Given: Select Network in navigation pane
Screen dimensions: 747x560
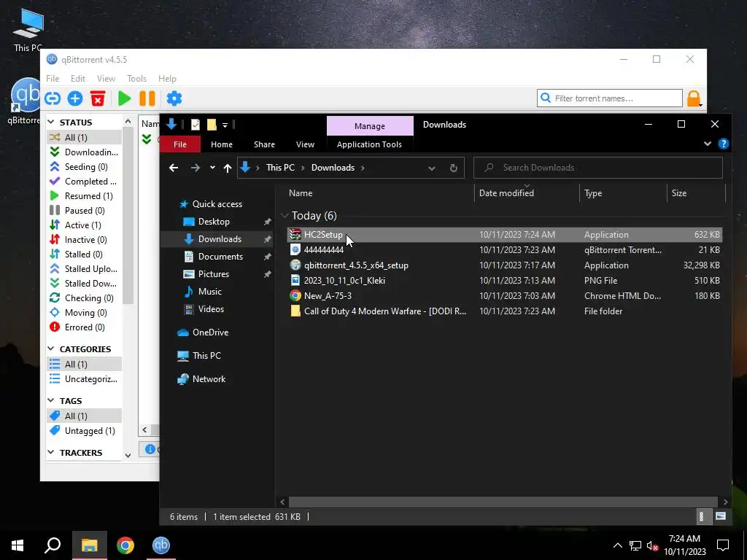Looking at the screenshot, I should (x=209, y=379).
